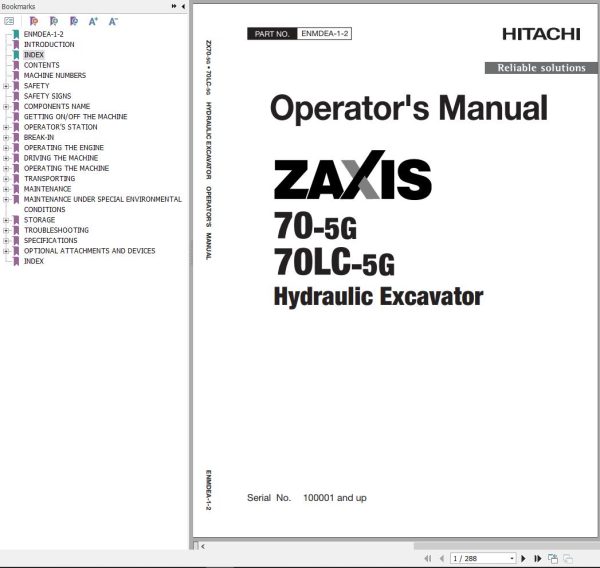Expand OPTIONAL ATTACHMENTS AND DEVICES bookmark
600x568 pixels.
[x=6, y=251]
